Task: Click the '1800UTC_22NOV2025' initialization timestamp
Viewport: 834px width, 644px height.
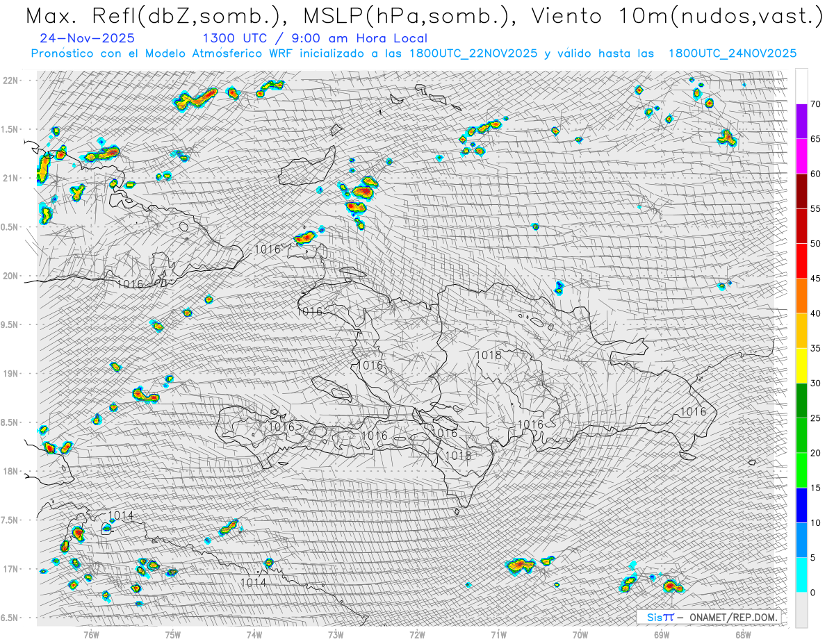Action: 473,53
